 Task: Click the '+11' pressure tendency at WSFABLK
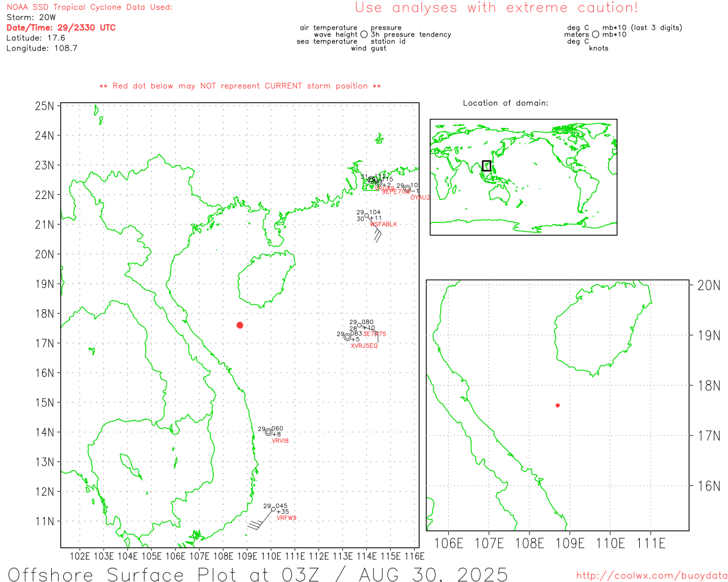click(x=376, y=218)
